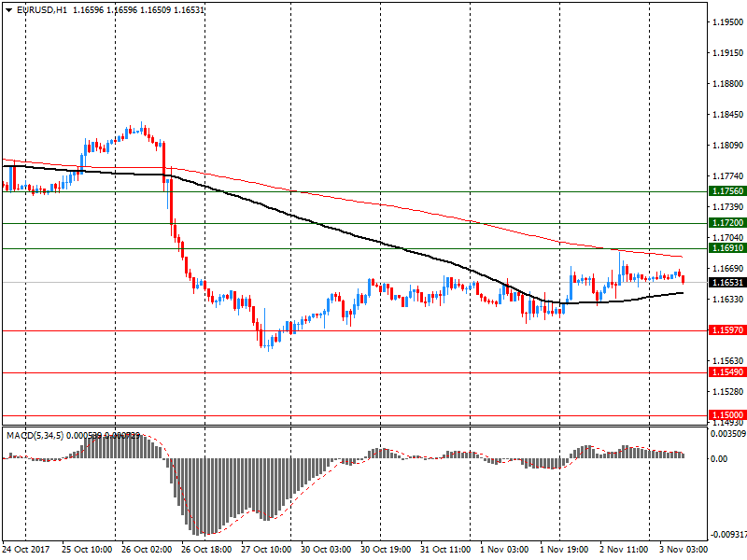
Task: Click the 1.15280 price axis value
Action: tap(727, 392)
